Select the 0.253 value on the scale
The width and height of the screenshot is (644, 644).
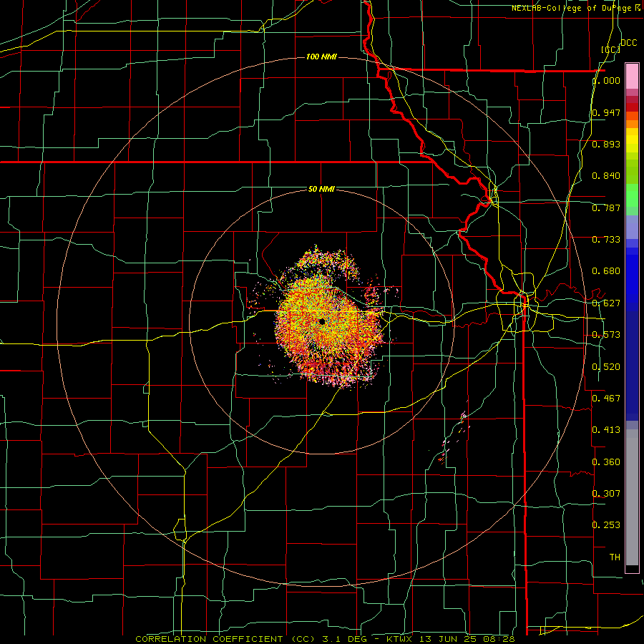pyautogui.click(x=606, y=525)
